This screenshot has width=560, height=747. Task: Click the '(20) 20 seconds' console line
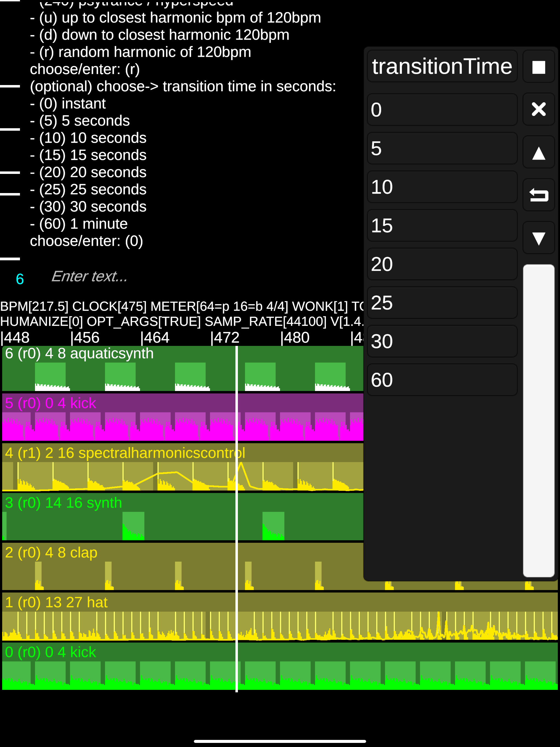(88, 172)
